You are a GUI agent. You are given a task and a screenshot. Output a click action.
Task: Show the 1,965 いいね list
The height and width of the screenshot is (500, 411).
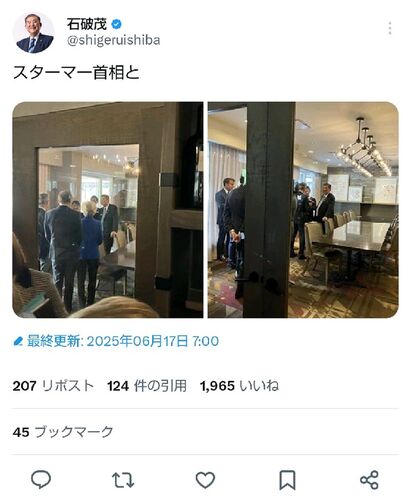click(239, 386)
